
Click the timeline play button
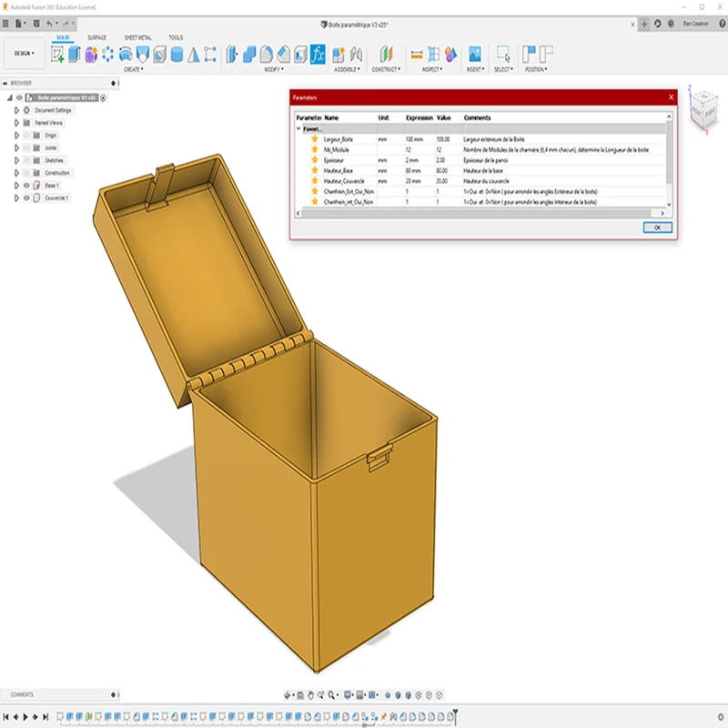click(x=25, y=717)
